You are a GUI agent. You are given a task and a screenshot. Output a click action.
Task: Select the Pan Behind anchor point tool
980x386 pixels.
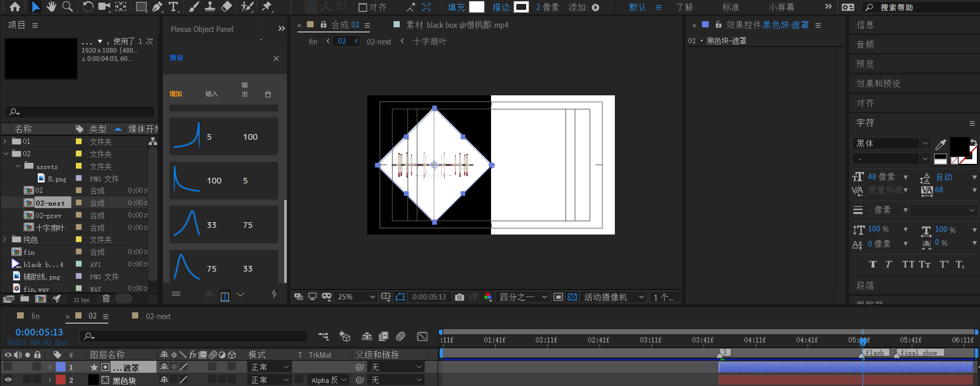click(x=121, y=7)
